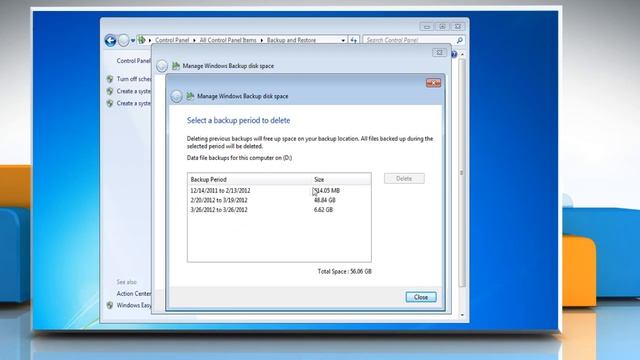Open the Windows Easy Transfer link
This screenshot has width=640, height=360.
[x=134, y=305]
